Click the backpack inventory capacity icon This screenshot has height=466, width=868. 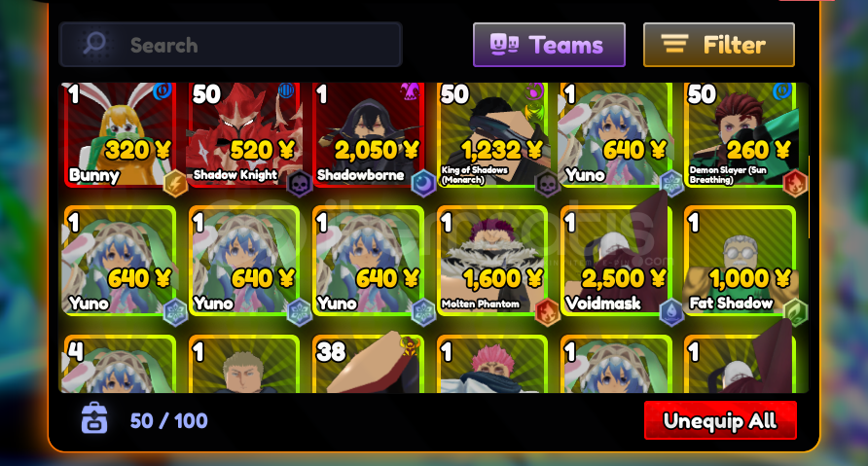tap(94, 418)
